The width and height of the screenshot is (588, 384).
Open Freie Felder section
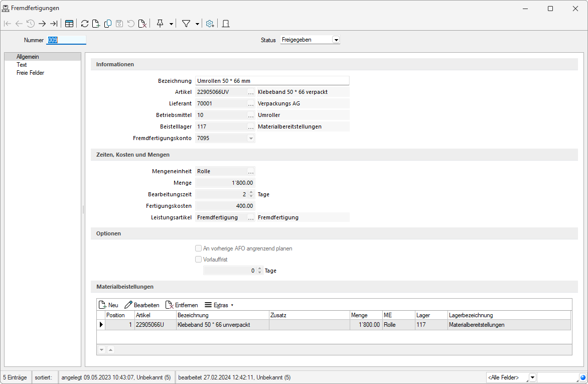click(x=30, y=73)
